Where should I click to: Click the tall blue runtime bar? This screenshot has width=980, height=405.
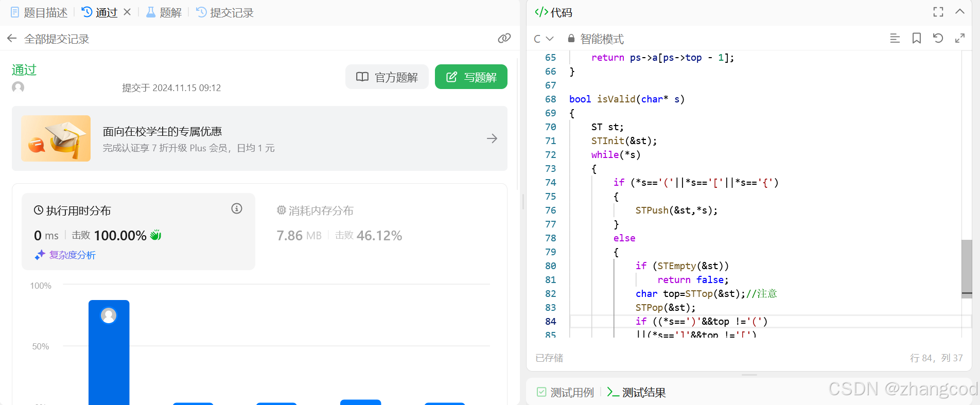[109, 353]
